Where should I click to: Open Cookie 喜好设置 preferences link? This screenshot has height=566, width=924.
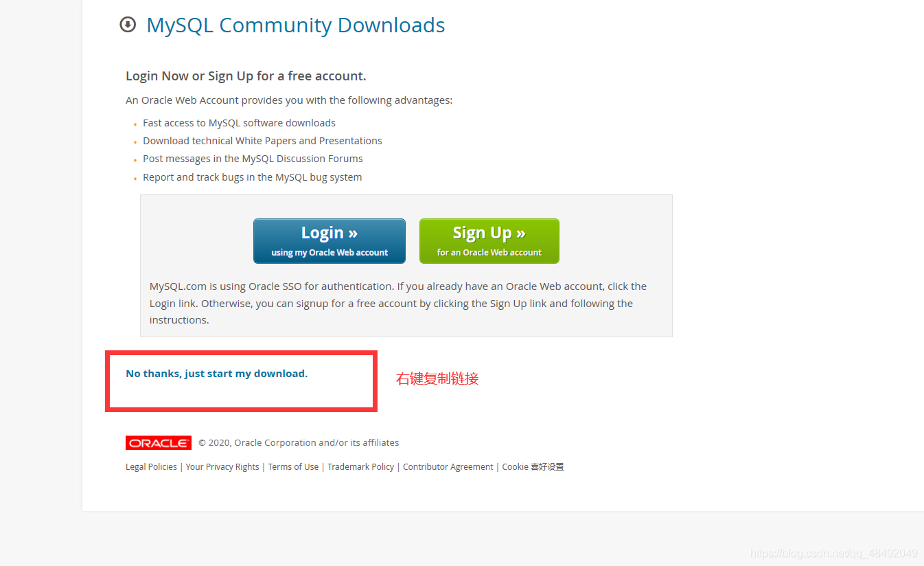(533, 467)
